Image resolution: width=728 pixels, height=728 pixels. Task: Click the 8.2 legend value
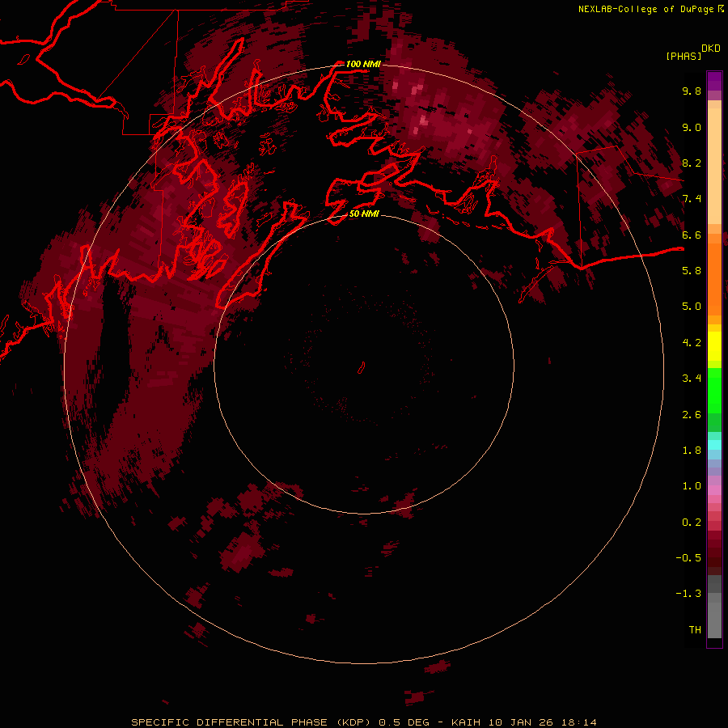coord(692,163)
